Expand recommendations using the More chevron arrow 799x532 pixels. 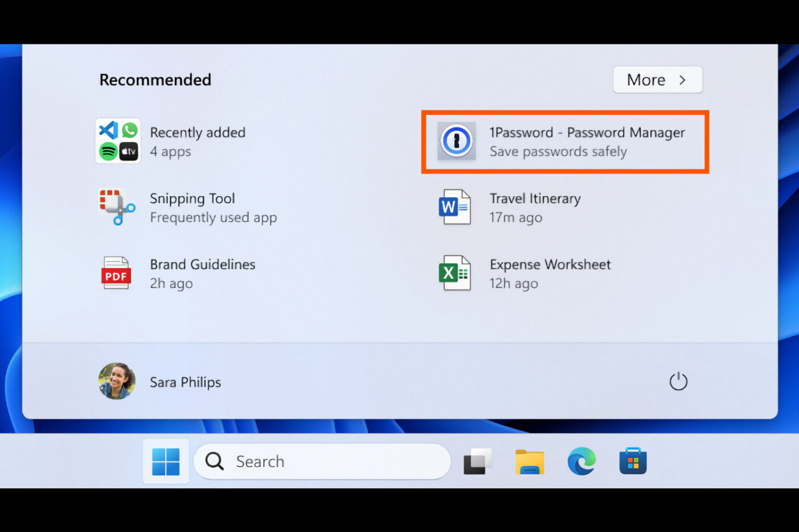[682, 80]
